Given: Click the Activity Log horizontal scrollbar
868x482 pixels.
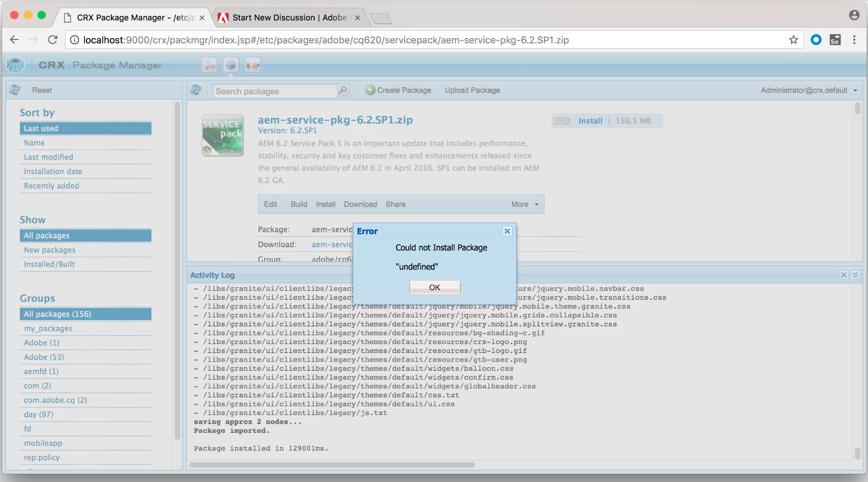Looking at the screenshot, I should [x=332, y=465].
